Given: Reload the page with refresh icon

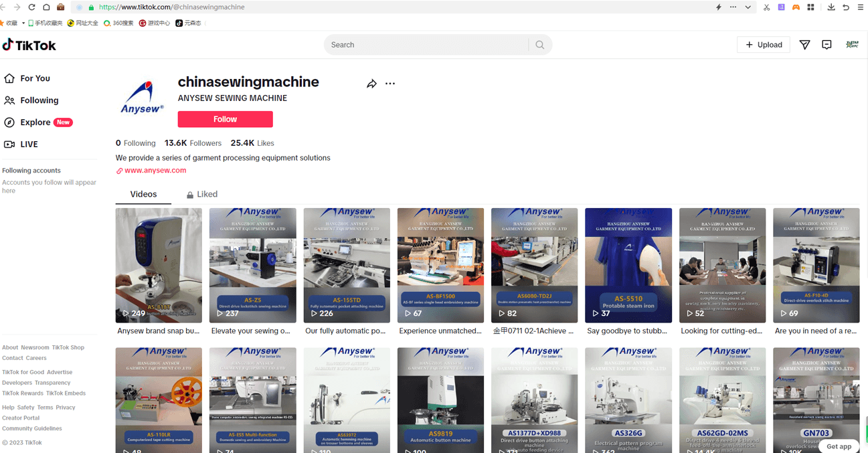Looking at the screenshot, I should [31, 7].
